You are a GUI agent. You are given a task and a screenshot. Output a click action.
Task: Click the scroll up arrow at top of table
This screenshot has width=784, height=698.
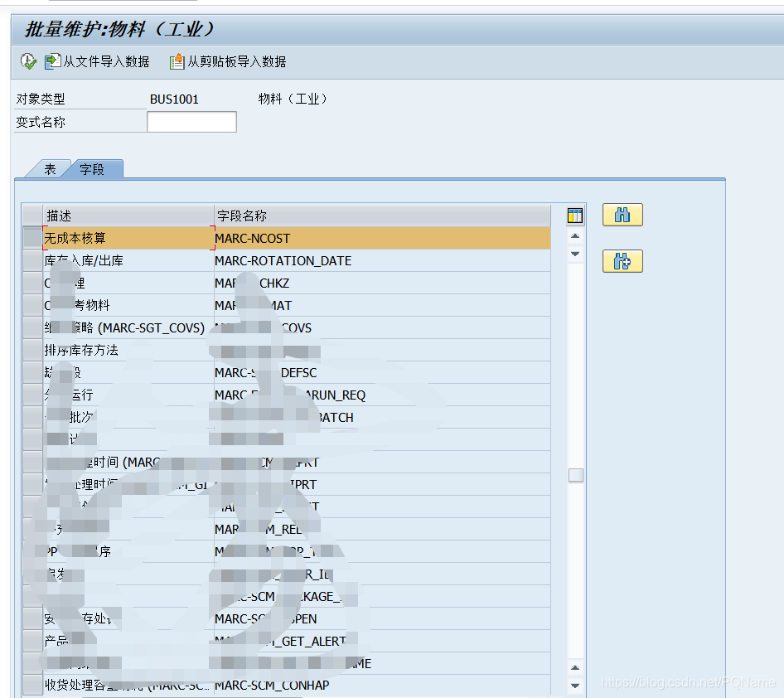click(x=575, y=236)
